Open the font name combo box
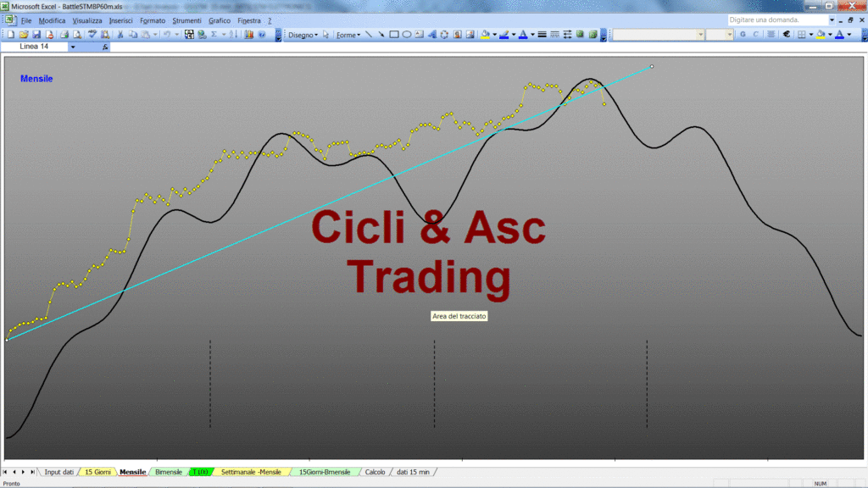Viewport: 868px width, 488px height. pyautogui.click(x=658, y=34)
